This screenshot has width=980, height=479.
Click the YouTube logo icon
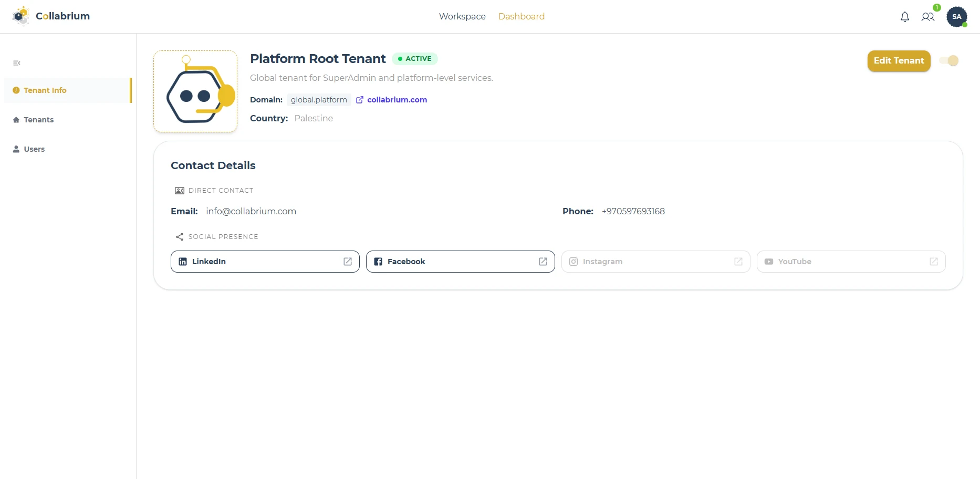[x=769, y=262]
